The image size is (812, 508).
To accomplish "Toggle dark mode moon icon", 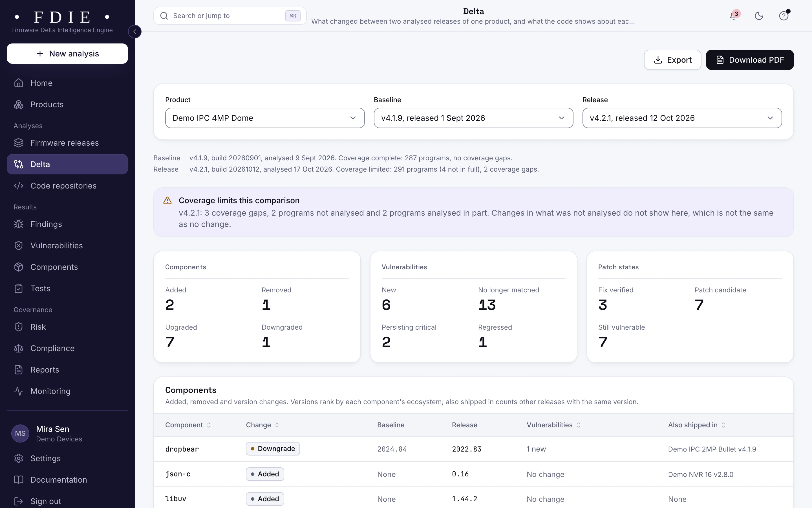I will (x=759, y=16).
